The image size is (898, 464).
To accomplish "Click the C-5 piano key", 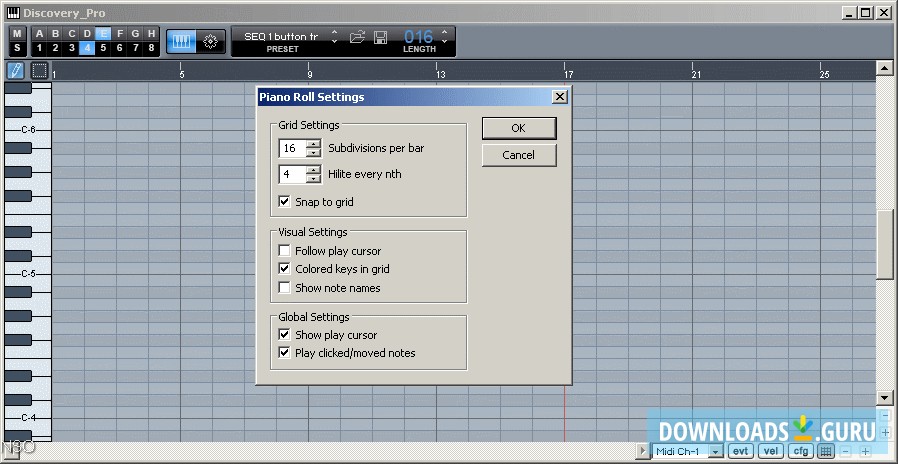I will 28,274.
